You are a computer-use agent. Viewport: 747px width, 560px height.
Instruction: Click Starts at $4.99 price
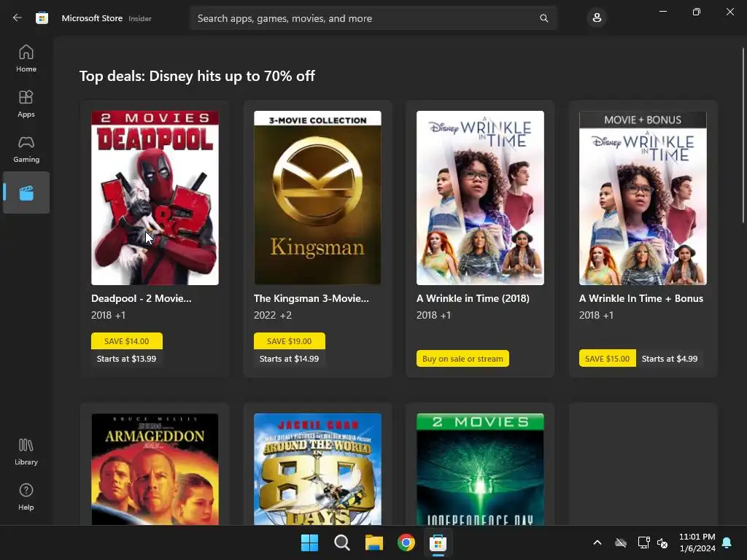(x=670, y=359)
